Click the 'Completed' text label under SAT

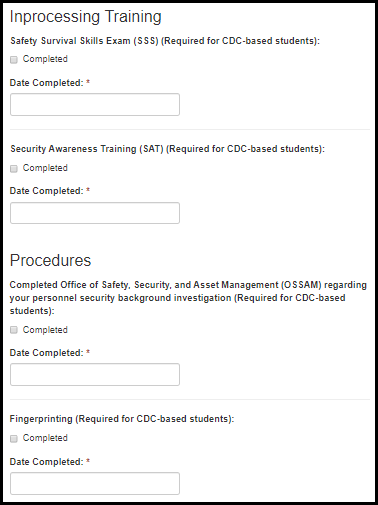tap(45, 168)
